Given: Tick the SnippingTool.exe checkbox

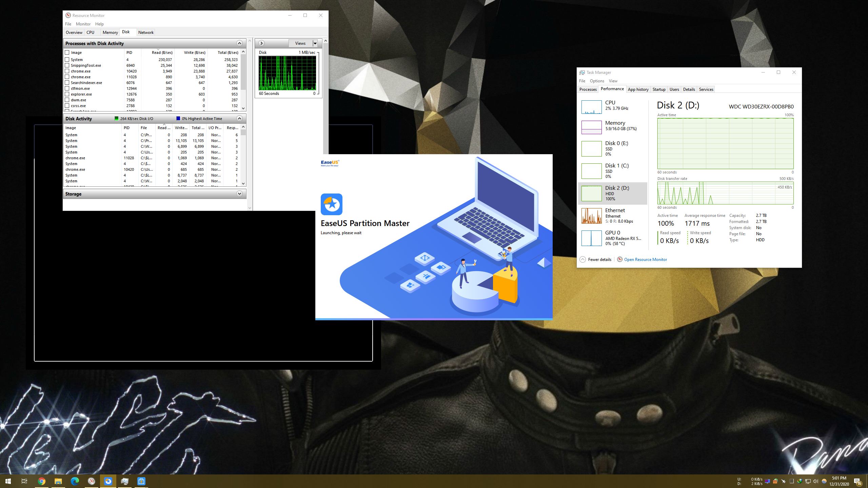Looking at the screenshot, I should pos(67,65).
